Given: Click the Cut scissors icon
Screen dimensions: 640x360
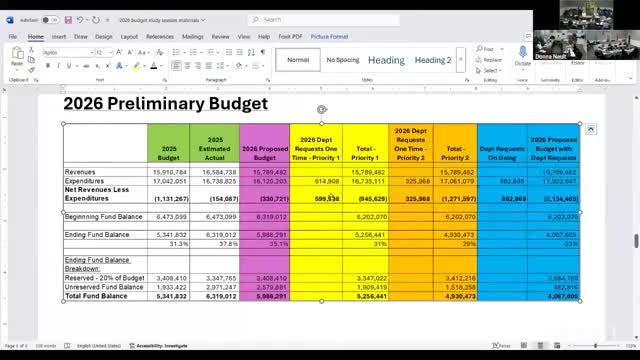Looking at the screenshot, I should pyautogui.click(x=31, y=50).
